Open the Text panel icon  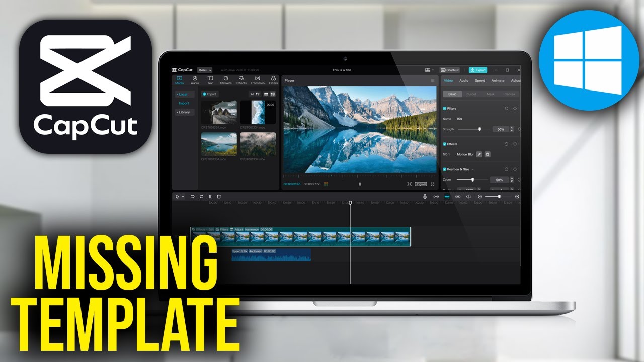coord(210,80)
